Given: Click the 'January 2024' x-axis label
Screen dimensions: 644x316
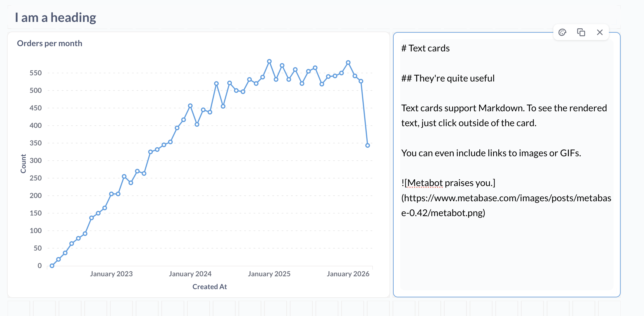Looking at the screenshot, I should coord(190,274).
